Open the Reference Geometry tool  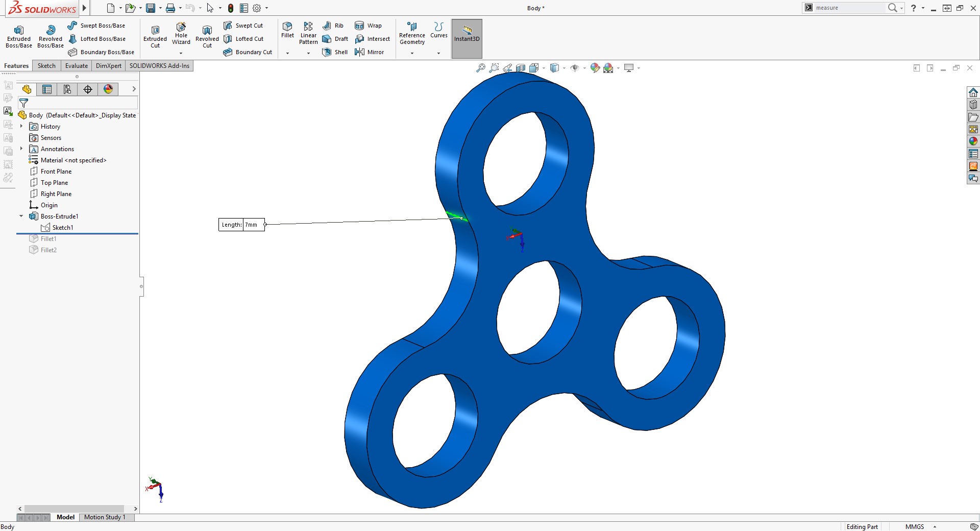412,34
